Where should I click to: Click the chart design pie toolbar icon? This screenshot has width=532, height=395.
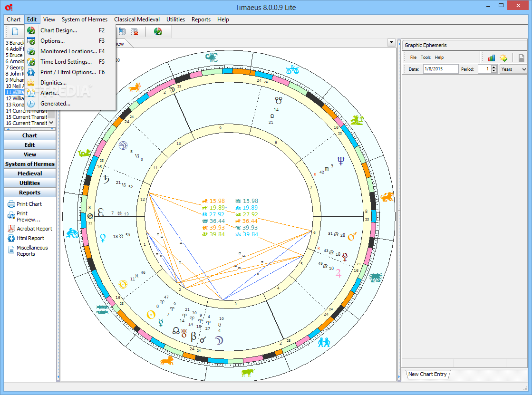coord(158,31)
